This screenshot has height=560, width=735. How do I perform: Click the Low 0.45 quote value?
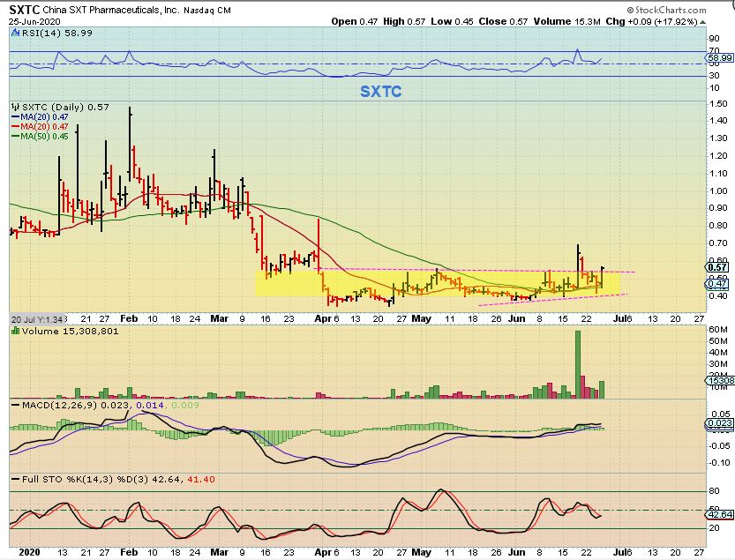[x=452, y=21]
